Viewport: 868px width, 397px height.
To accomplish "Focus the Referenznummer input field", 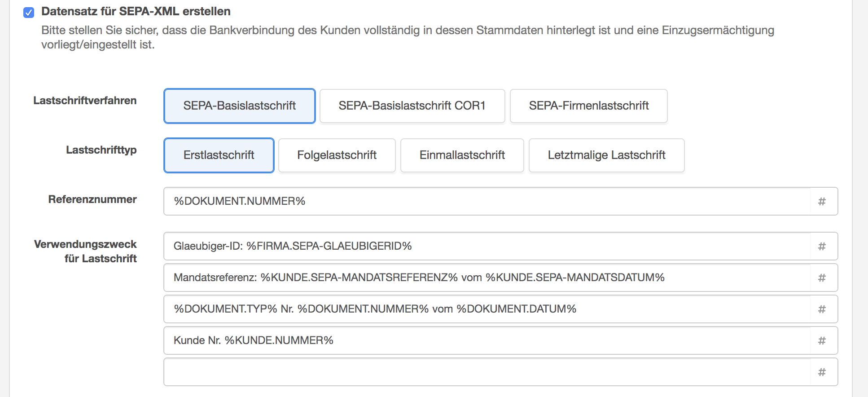I will coord(487,201).
